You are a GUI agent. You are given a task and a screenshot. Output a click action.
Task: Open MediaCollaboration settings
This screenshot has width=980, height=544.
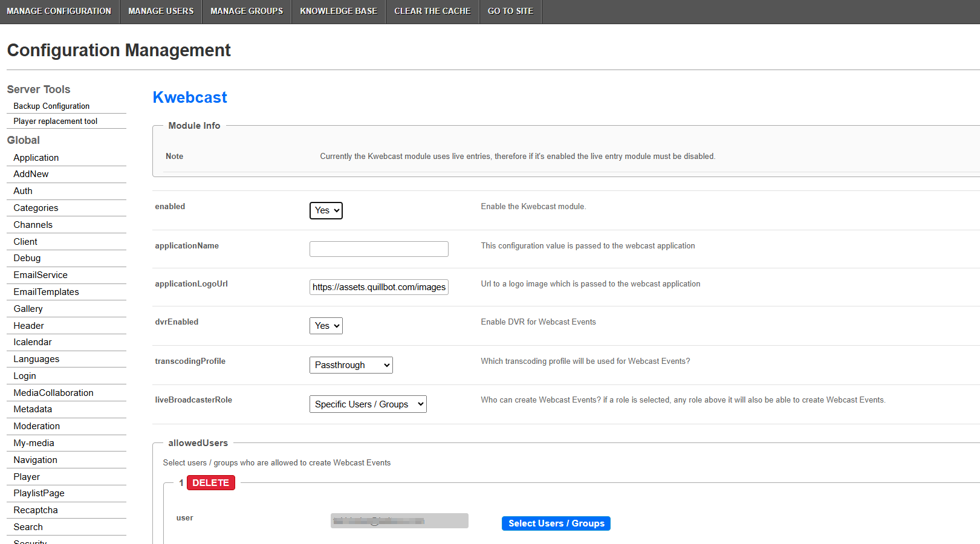(54, 393)
